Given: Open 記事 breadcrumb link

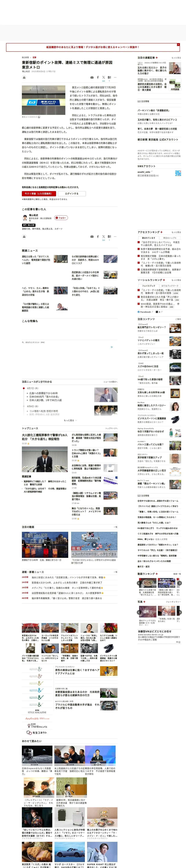Looking at the screenshot, I should pos(34,57).
